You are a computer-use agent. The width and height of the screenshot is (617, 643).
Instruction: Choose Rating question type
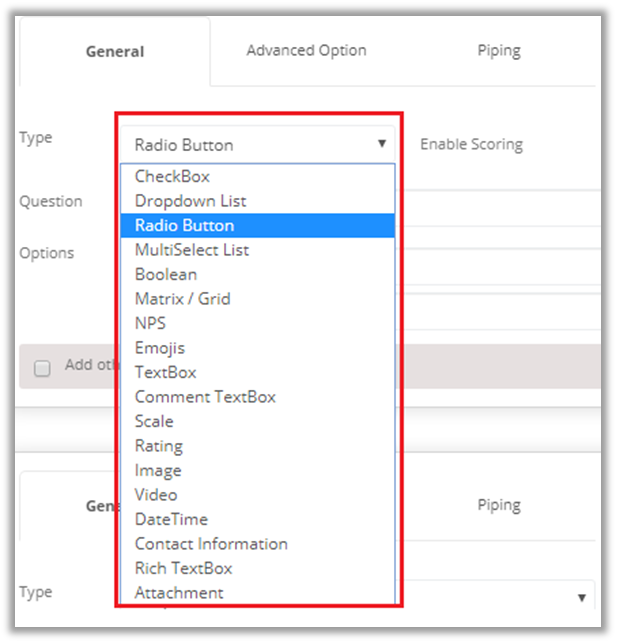[x=158, y=446]
